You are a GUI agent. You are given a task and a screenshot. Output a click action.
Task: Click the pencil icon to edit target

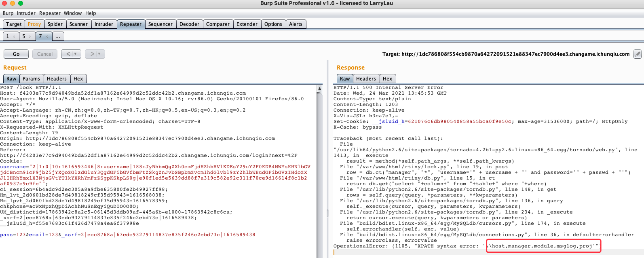637,54
